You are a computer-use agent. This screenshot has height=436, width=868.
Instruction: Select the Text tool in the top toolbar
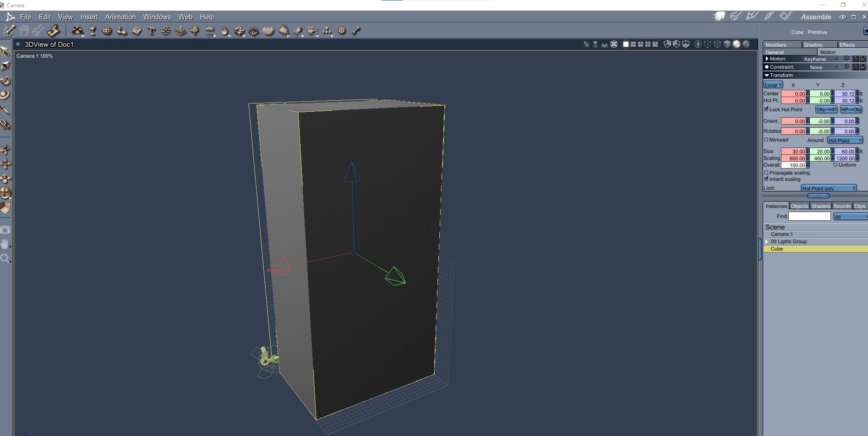pyautogui.click(x=151, y=31)
